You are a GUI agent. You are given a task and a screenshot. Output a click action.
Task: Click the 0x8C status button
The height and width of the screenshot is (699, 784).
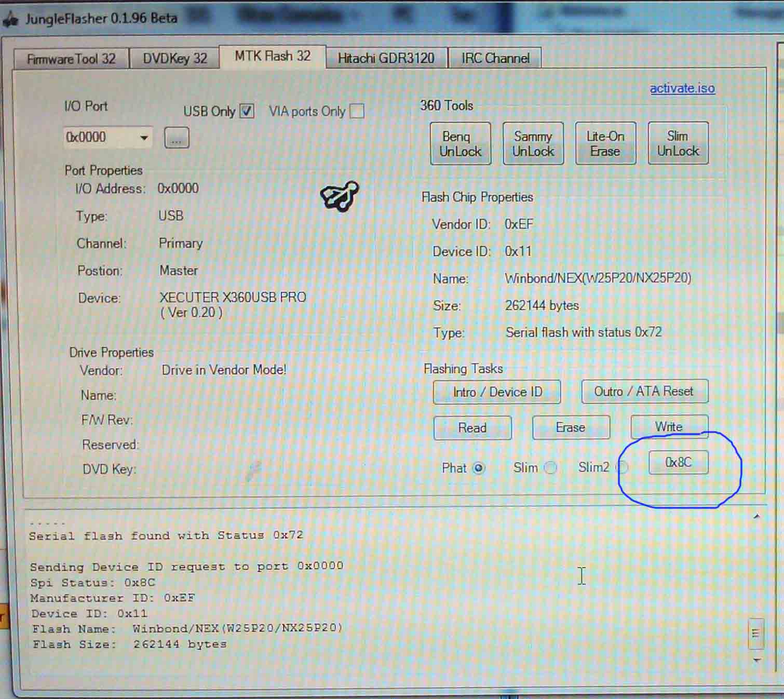[679, 462]
